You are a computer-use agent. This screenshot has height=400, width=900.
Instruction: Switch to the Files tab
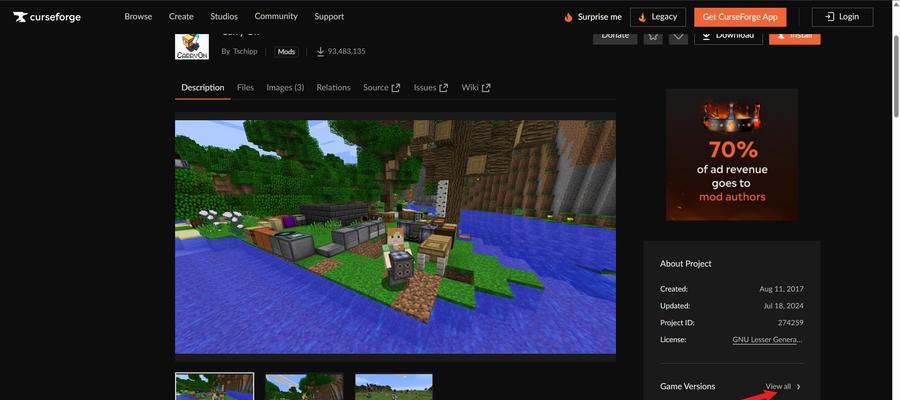[245, 88]
